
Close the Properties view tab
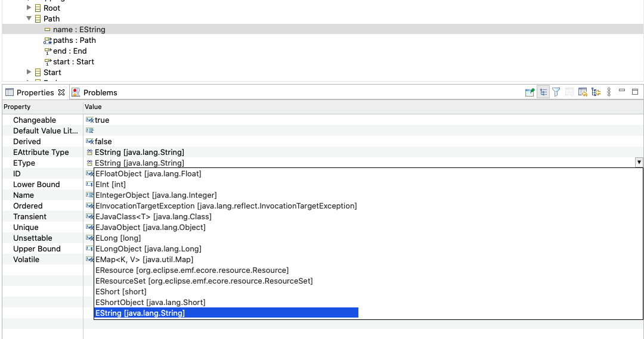61,92
